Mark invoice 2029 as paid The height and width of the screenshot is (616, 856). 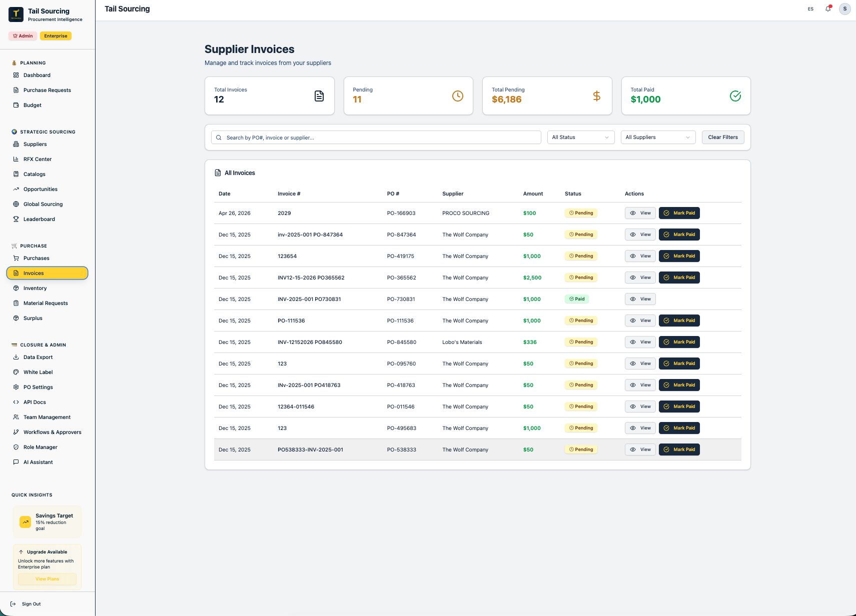point(679,213)
